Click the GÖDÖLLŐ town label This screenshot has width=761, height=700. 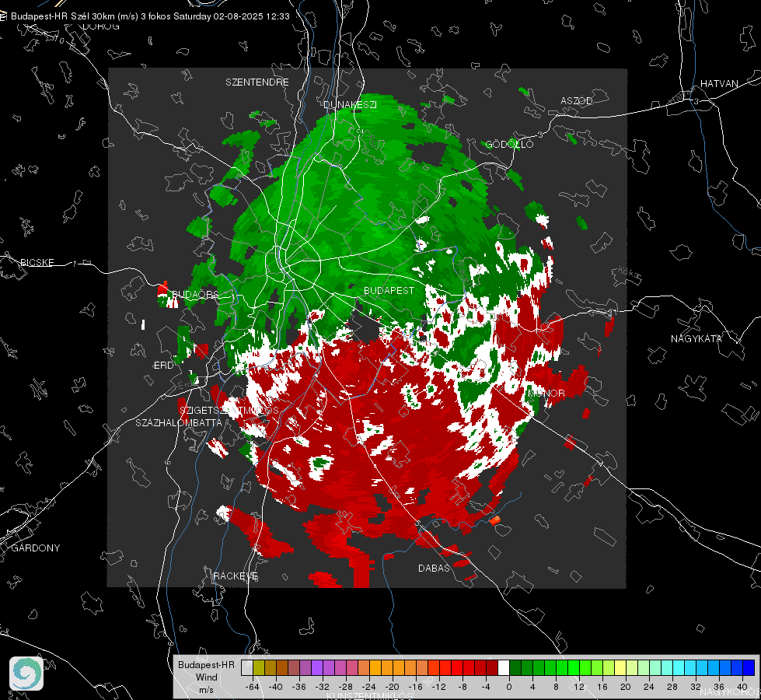pyautogui.click(x=510, y=144)
